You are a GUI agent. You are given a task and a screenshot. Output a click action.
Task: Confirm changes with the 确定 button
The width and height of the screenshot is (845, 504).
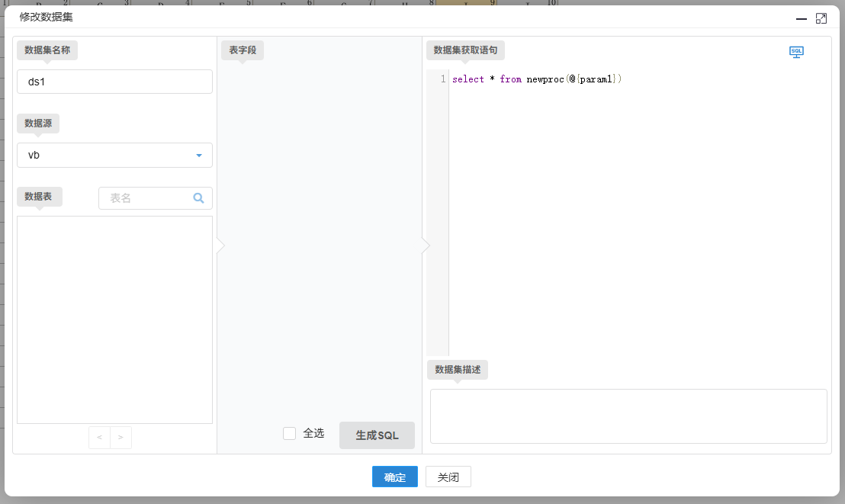(x=394, y=477)
